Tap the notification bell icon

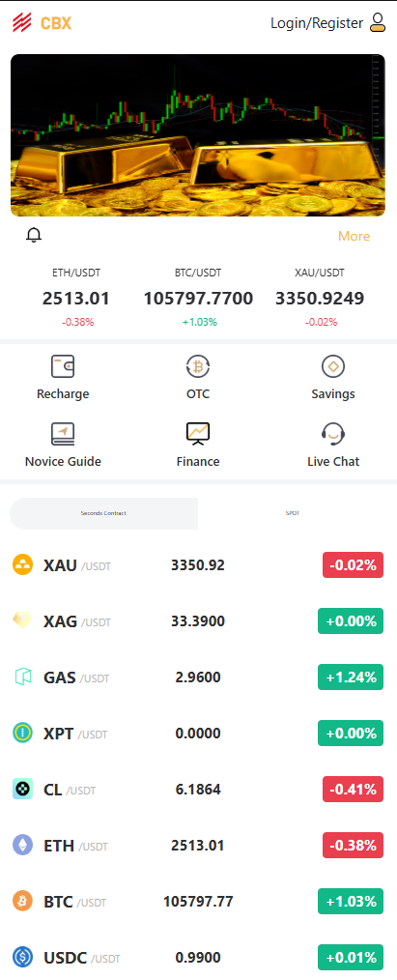(x=34, y=235)
